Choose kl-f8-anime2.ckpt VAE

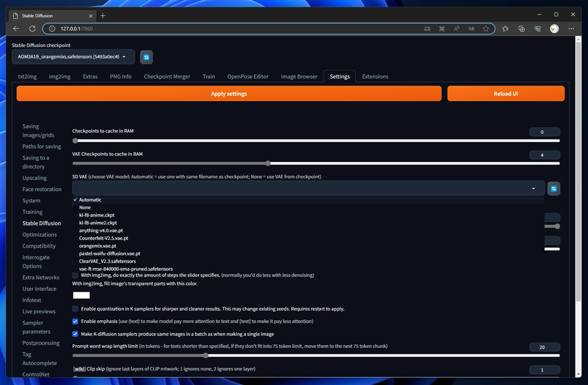[308, 222]
